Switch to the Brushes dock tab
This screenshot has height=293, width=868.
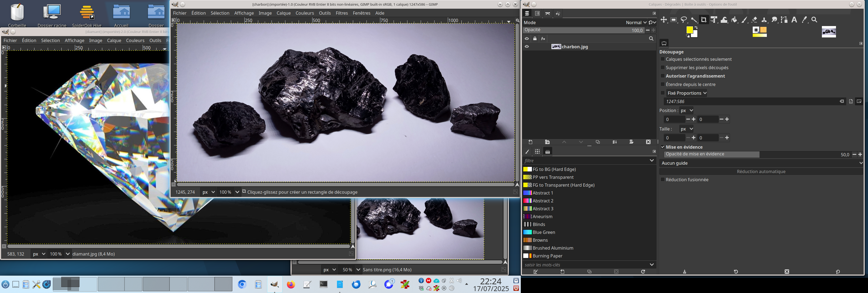[527, 152]
